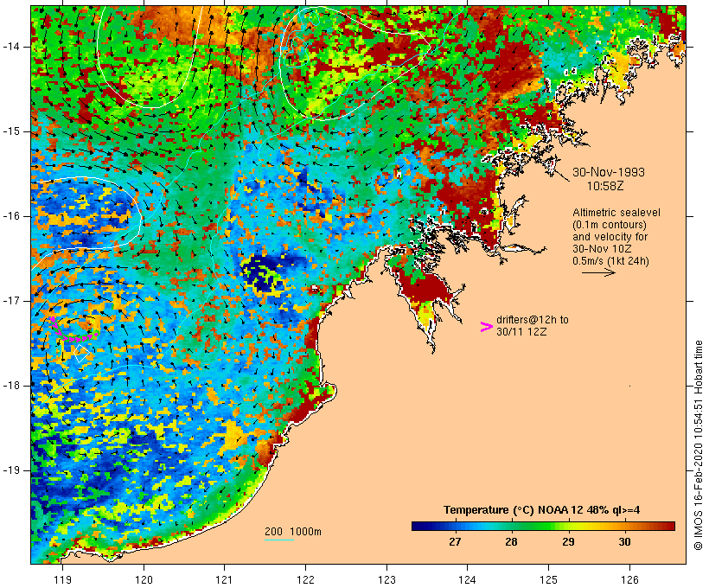Click the colorbar label '27'

click(x=455, y=541)
